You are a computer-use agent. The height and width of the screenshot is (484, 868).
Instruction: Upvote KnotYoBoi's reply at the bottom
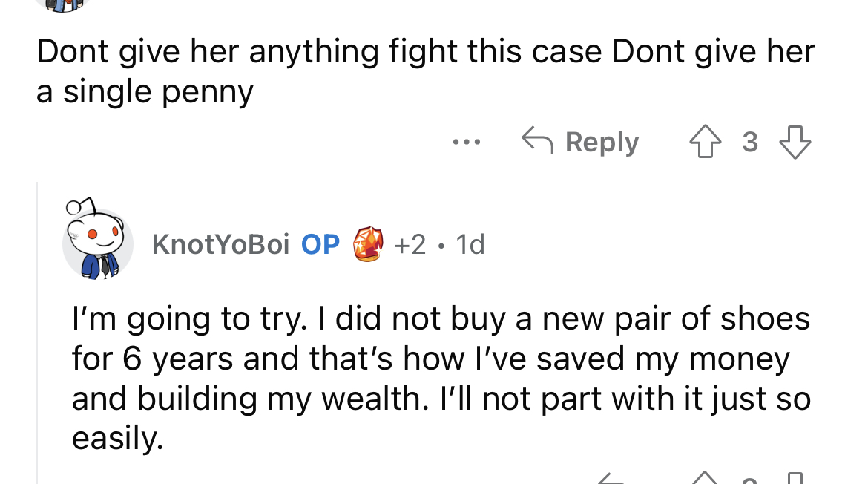[703, 479]
